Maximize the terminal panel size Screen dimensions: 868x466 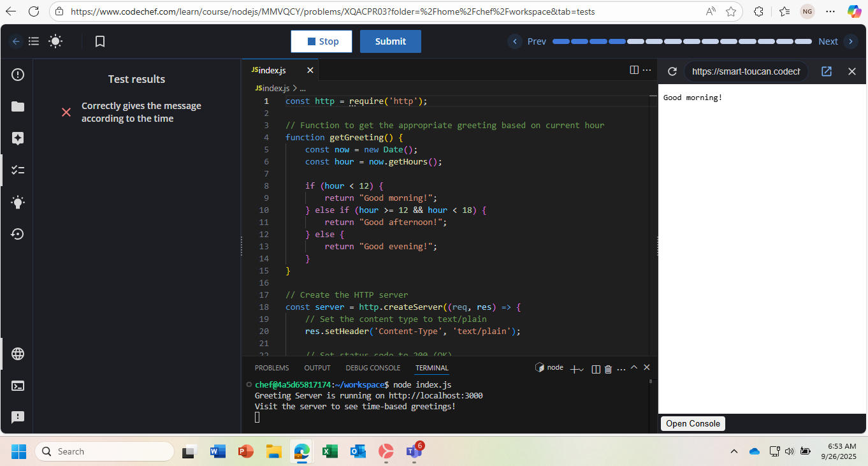pos(634,368)
